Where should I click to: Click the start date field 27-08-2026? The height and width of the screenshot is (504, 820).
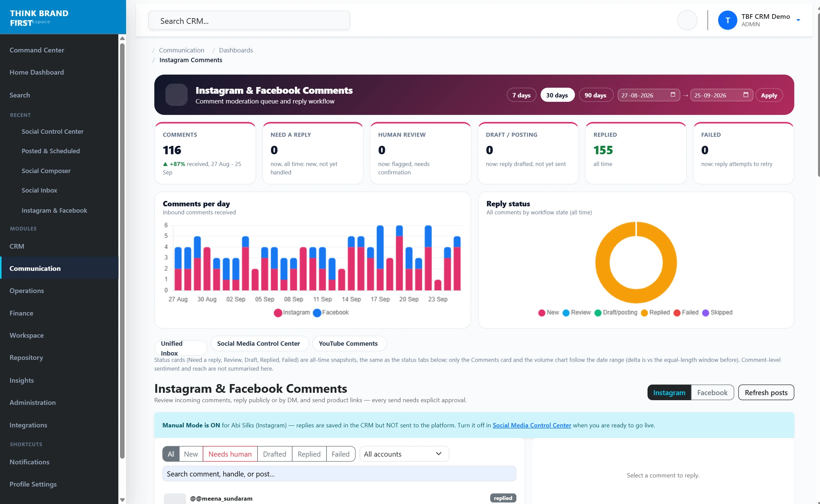[649, 95]
